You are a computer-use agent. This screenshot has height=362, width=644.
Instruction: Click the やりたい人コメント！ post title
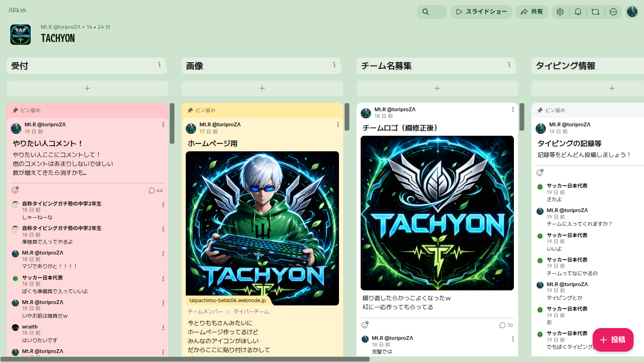point(48,143)
